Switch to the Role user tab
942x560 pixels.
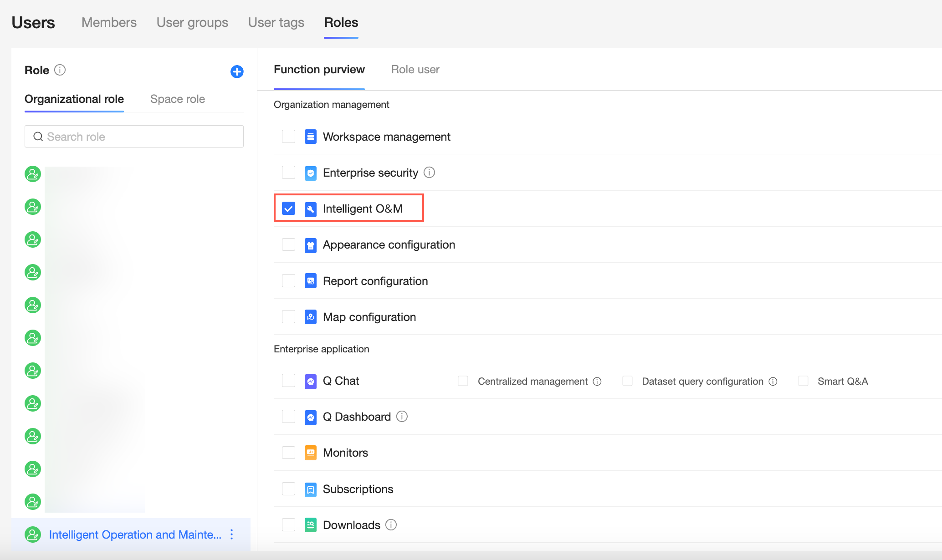(415, 70)
